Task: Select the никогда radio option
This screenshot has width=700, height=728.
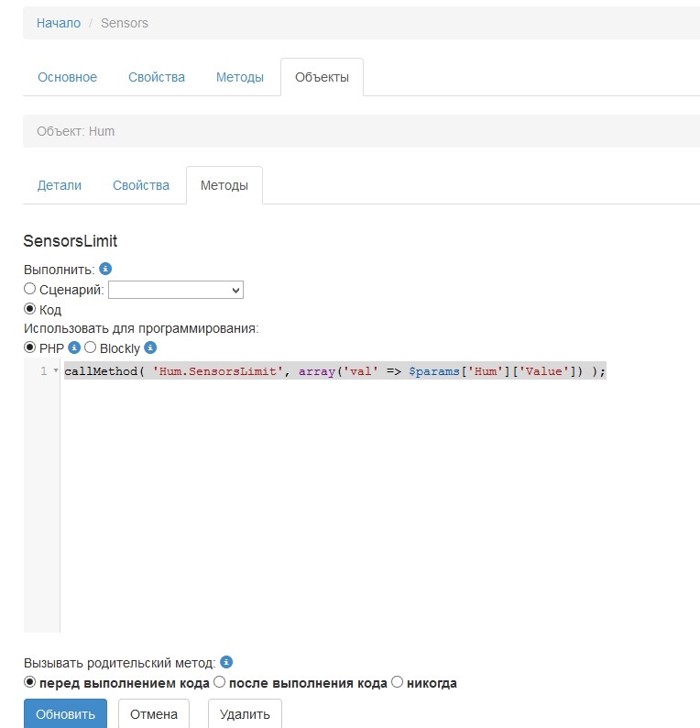Action: tap(397, 682)
